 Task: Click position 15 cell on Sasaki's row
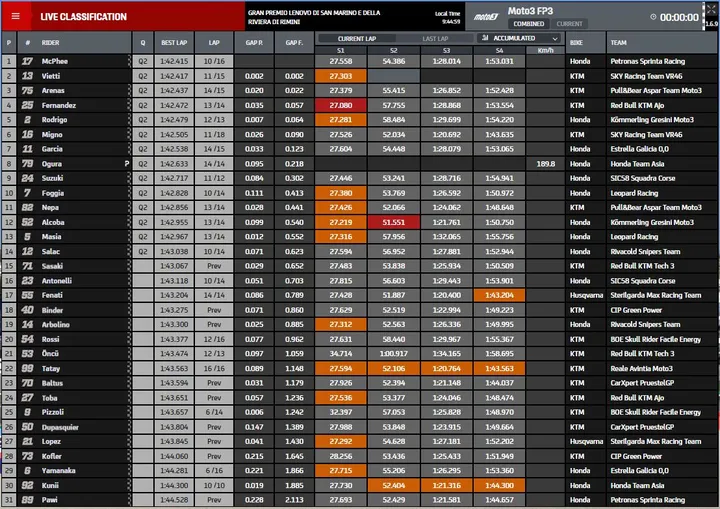(x=9, y=266)
